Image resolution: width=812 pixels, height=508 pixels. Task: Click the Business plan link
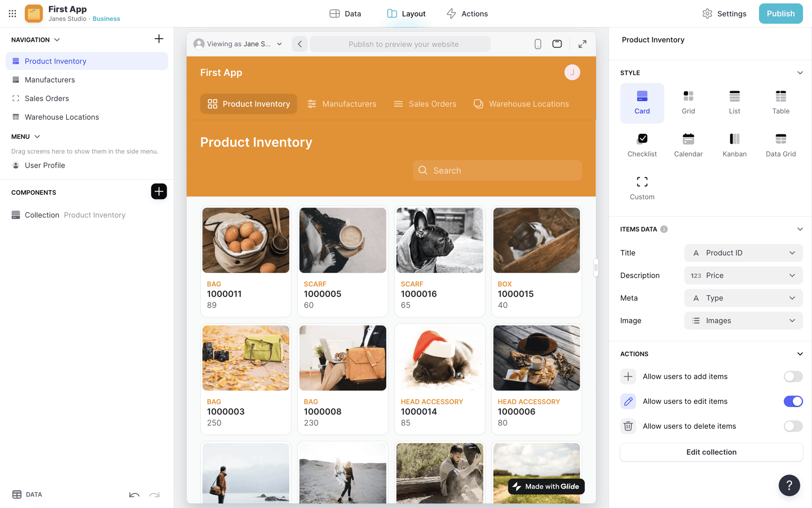pyautogui.click(x=106, y=19)
